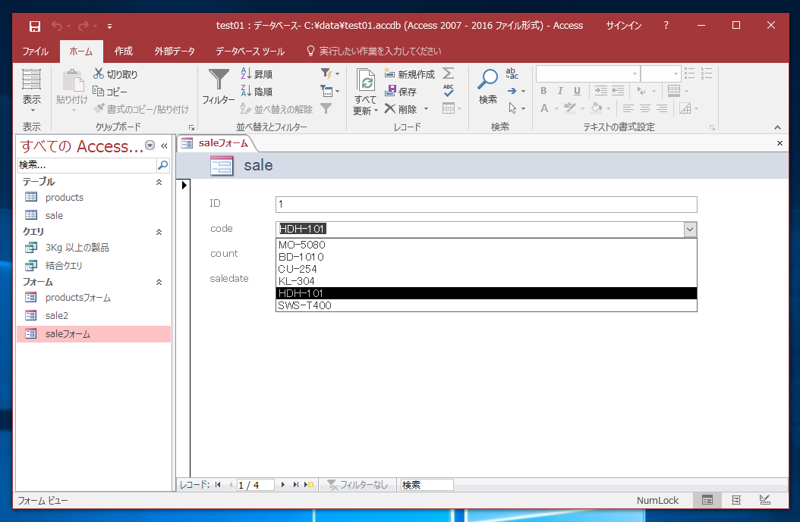800x522 pixels.
Task: Open the 外部データ ribbon tab
Action: [175, 50]
